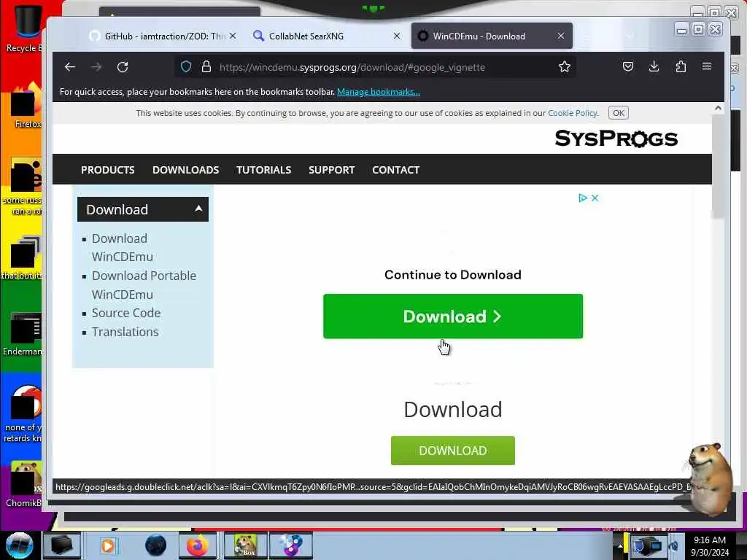747x560 pixels.
Task: Open the Translations sidebar link
Action: 125,332
